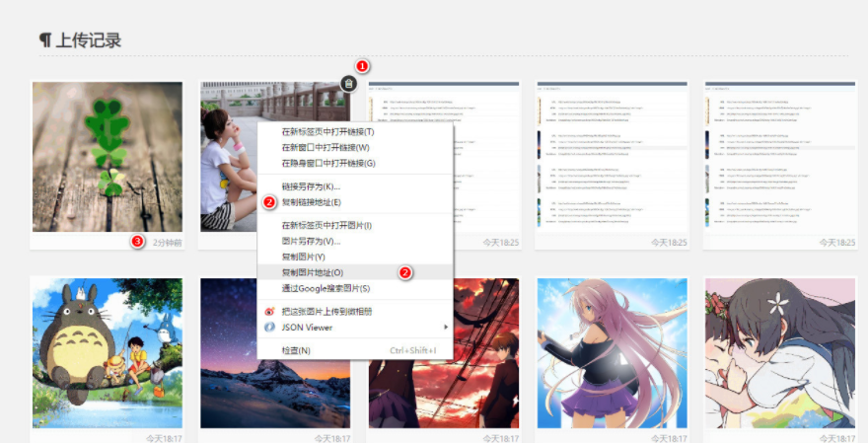Open the two anime girls hugging thumbnail

tap(780, 353)
